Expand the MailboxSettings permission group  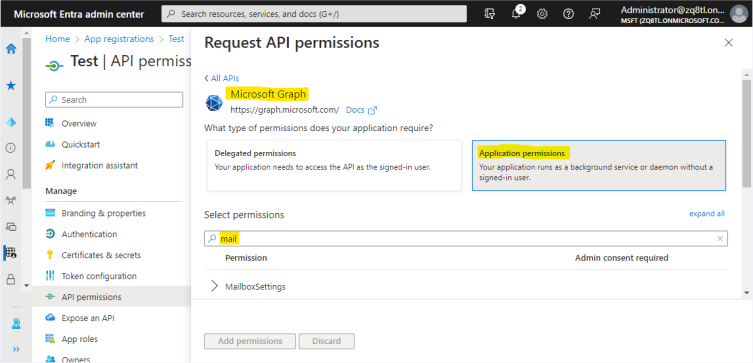coord(214,286)
